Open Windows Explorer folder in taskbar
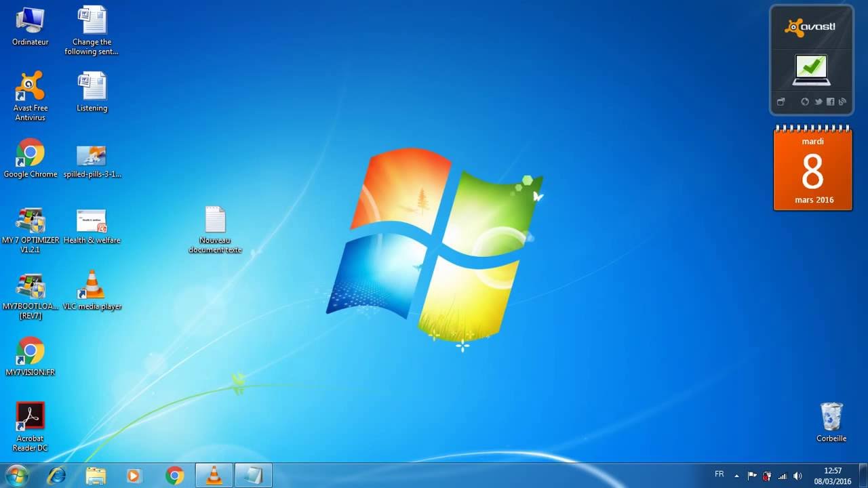868x488 pixels. [x=96, y=476]
